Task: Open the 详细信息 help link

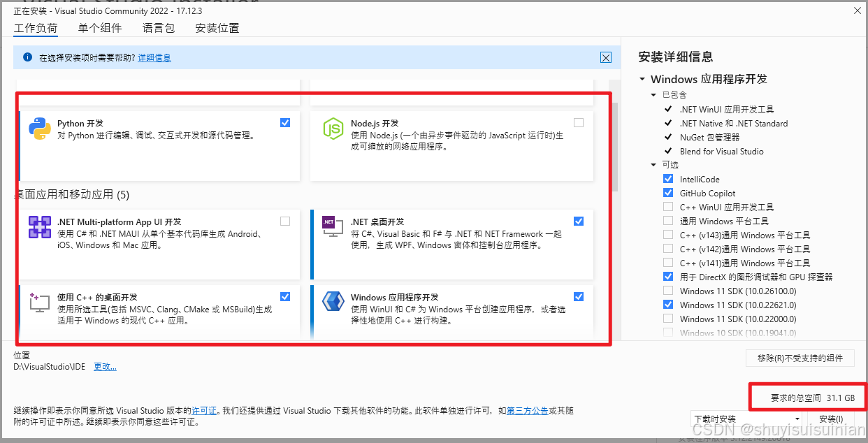Action: click(x=154, y=58)
